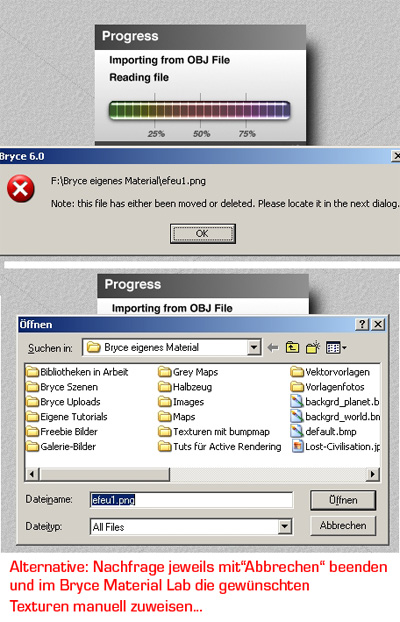Select default.bmp file
400x622 pixels.
click(324, 432)
